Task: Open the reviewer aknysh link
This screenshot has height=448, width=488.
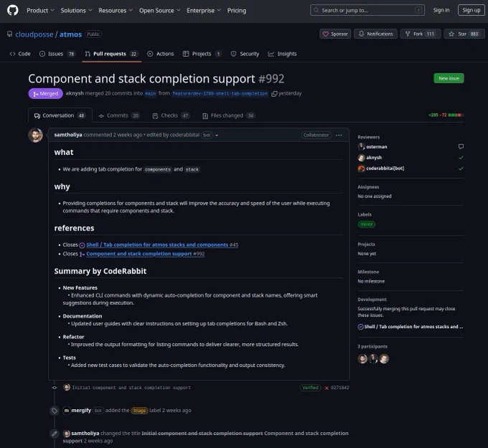Action: [x=374, y=157]
